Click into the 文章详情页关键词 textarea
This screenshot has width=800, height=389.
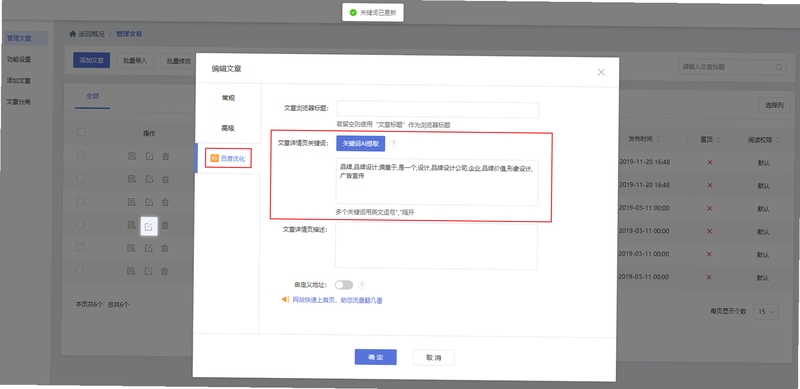437,183
